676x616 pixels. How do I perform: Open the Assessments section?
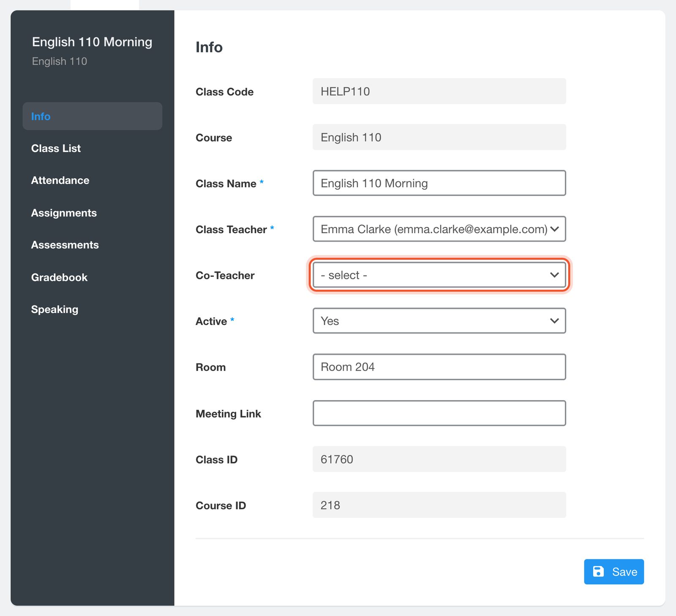(65, 245)
